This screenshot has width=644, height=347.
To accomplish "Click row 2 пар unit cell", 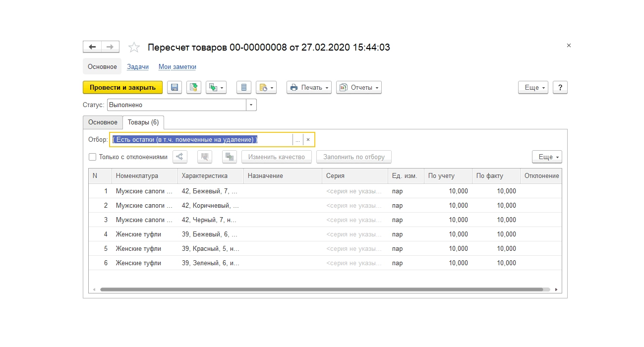I will click(x=406, y=206).
